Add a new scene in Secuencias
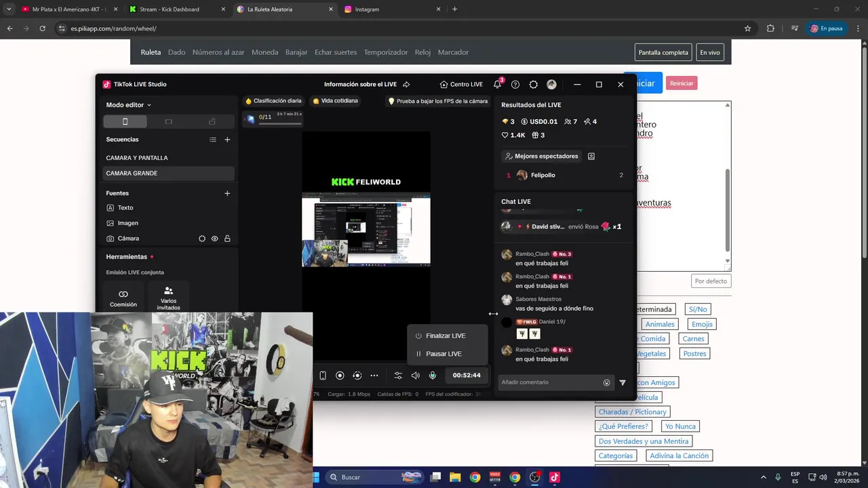This screenshot has width=868, height=488. [x=227, y=140]
